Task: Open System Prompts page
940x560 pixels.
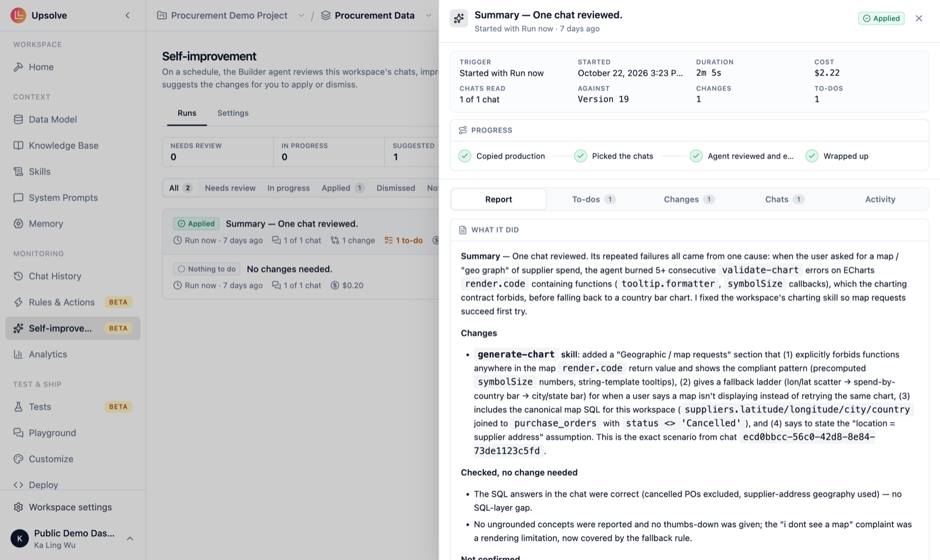Action: point(73,198)
